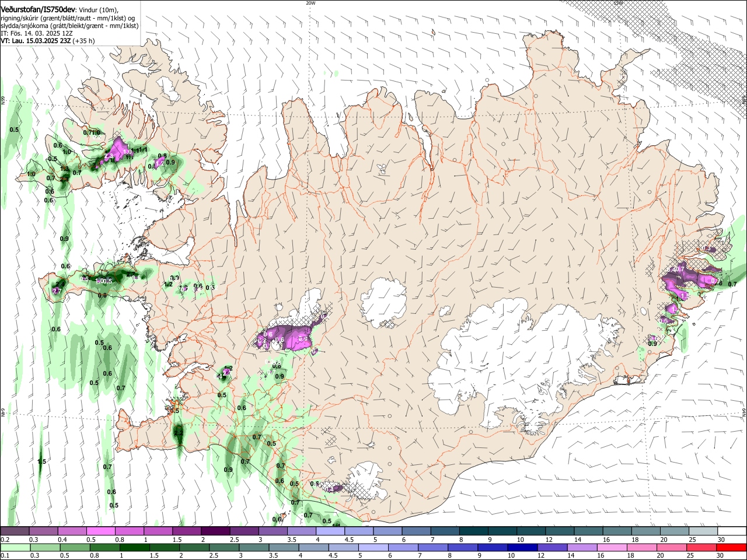747x560 pixels.
Task: Click the darkest purple 2–2.5 snow legend swatch
Action: [x=215, y=531]
